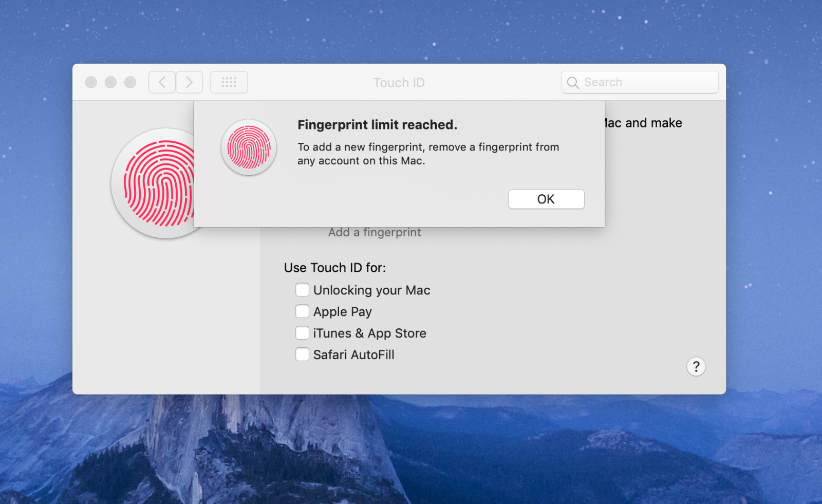Click the "Fingerprint limit reached." heading
The image size is (822, 504).
point(378,125)
